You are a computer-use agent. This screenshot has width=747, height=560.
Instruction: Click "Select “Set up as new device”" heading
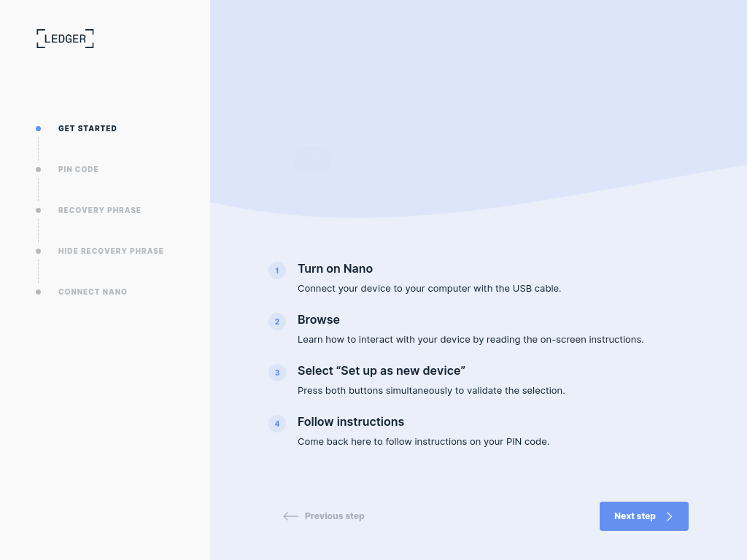click(x=382, y=370)
